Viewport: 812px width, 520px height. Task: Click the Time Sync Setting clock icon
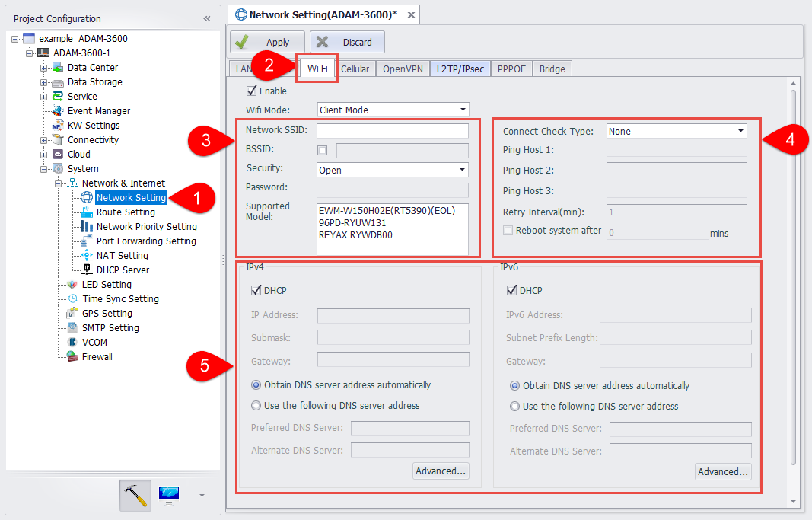tap(72, 298)
